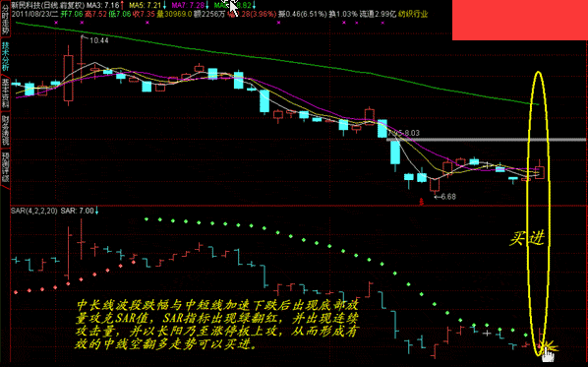Open the 预测评级 side tab
Screen dimensions: 588x367
pyautogui.click(x=5, y=167)
